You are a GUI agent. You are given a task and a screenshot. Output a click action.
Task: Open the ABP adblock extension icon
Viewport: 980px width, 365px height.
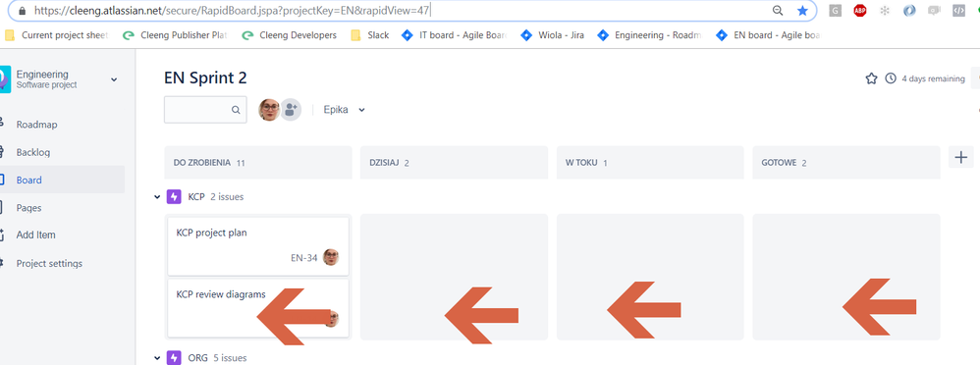tap(860, 11)
